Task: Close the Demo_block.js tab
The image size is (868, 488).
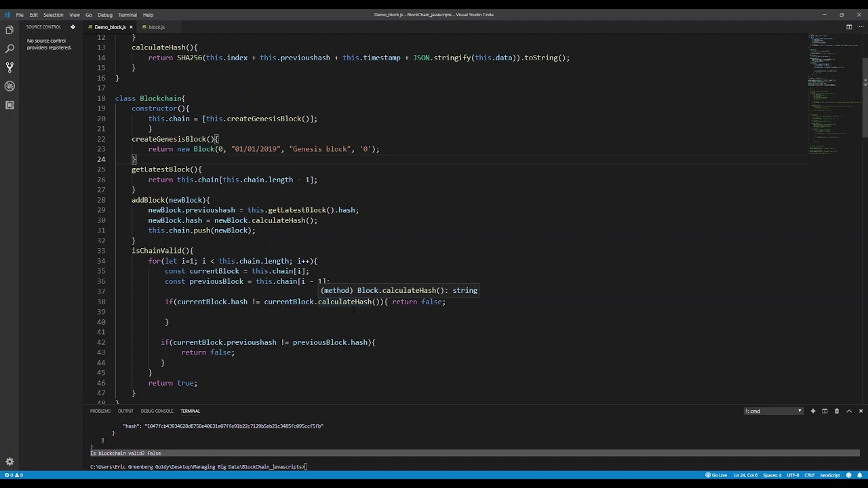Action: click(131, 27)
